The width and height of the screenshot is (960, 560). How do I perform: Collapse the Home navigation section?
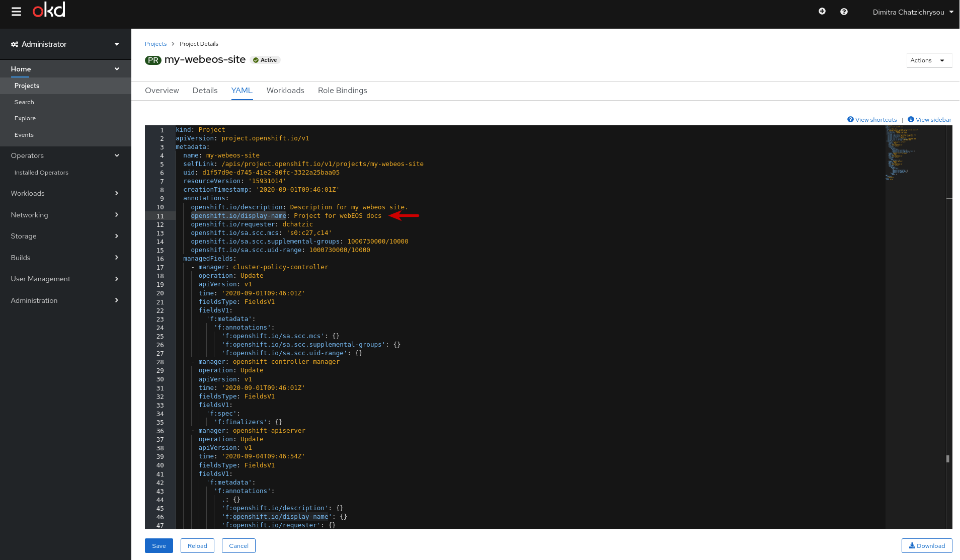tap(65, 69)
